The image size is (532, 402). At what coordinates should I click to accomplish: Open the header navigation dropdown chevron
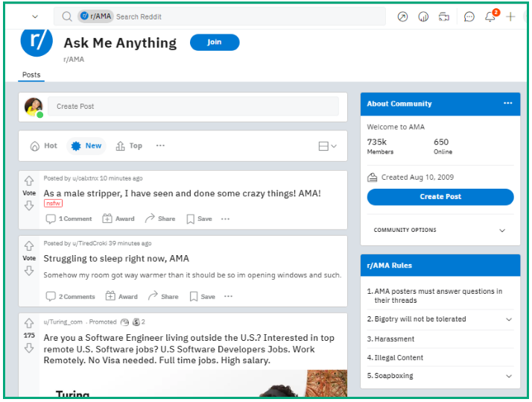(35, 16)
